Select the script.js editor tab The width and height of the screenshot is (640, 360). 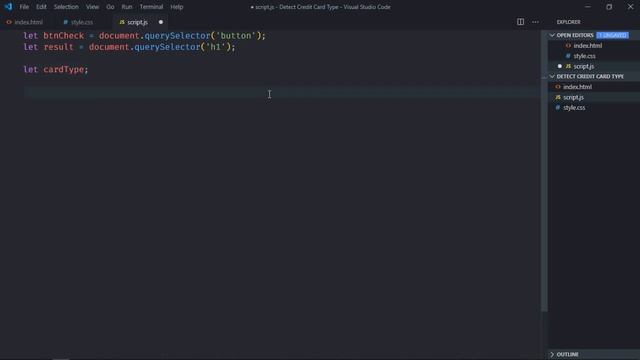coord(137,22)
